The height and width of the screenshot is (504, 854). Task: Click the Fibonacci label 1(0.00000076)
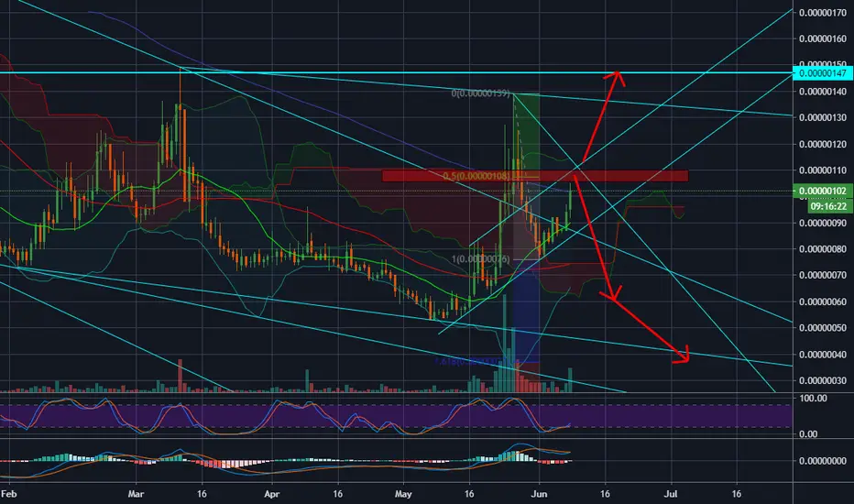pyautogui.click(x=480, y=259)
